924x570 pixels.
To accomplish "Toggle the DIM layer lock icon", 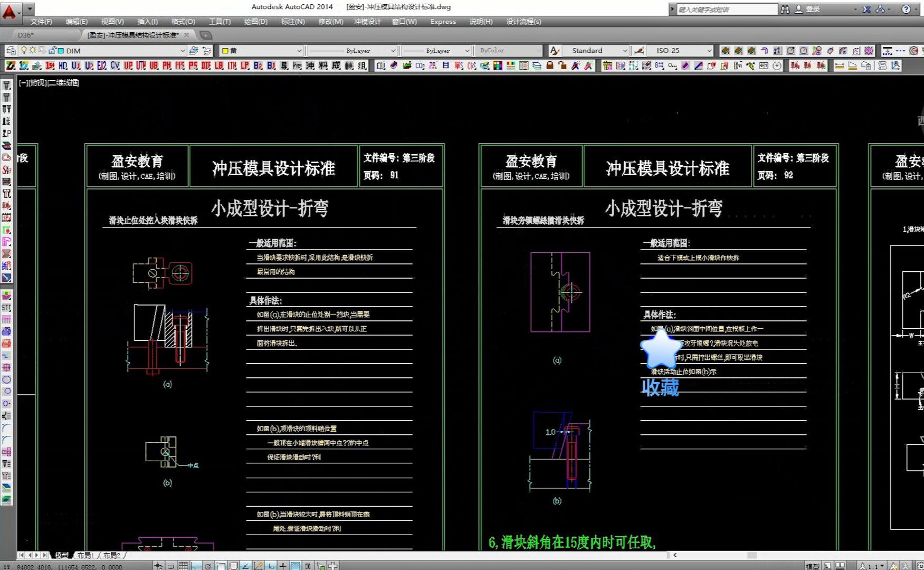I will (x=52, y=51).
